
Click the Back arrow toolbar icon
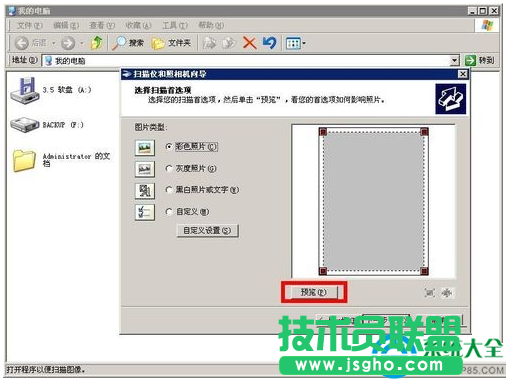pyautogui.click(x=22, y=43)
